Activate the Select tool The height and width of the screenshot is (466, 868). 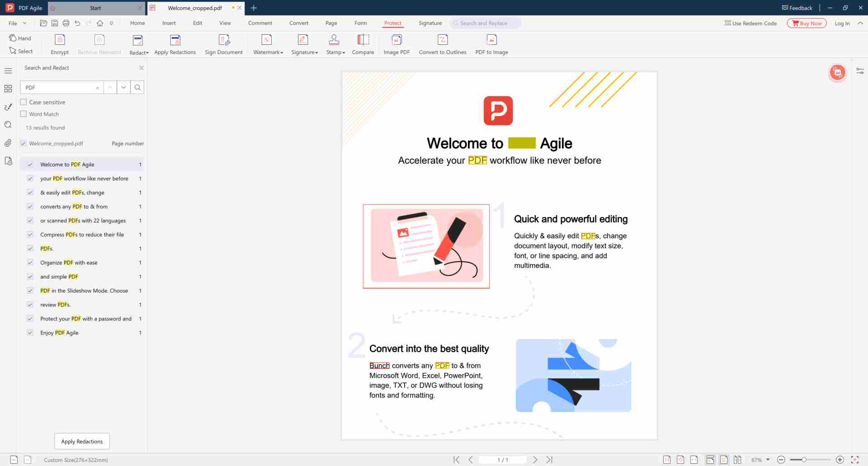pos(21,51)
